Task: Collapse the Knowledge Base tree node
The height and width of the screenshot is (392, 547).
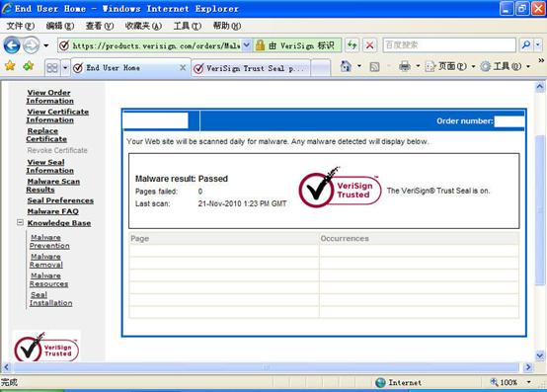Action: 20,222
